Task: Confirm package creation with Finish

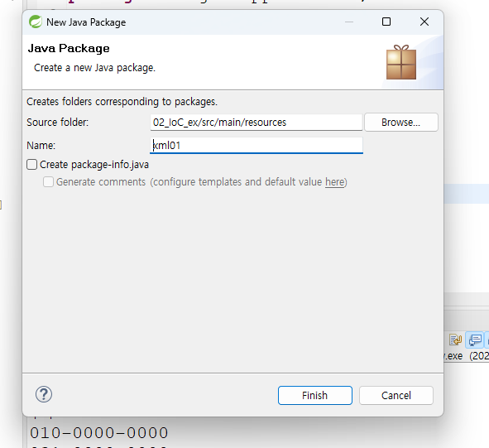Action: coord(315,395)
